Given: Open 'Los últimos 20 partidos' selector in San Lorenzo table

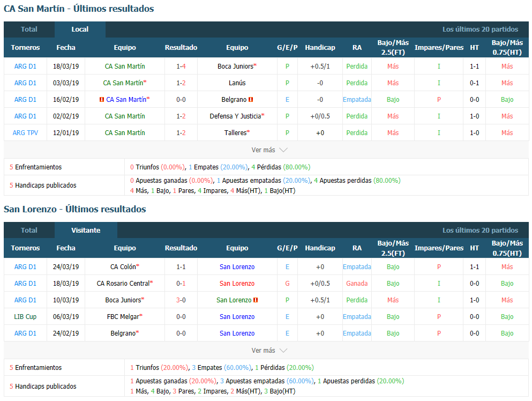Looking at the screenshot, I should pyautogui.click(x=480, y=230).
